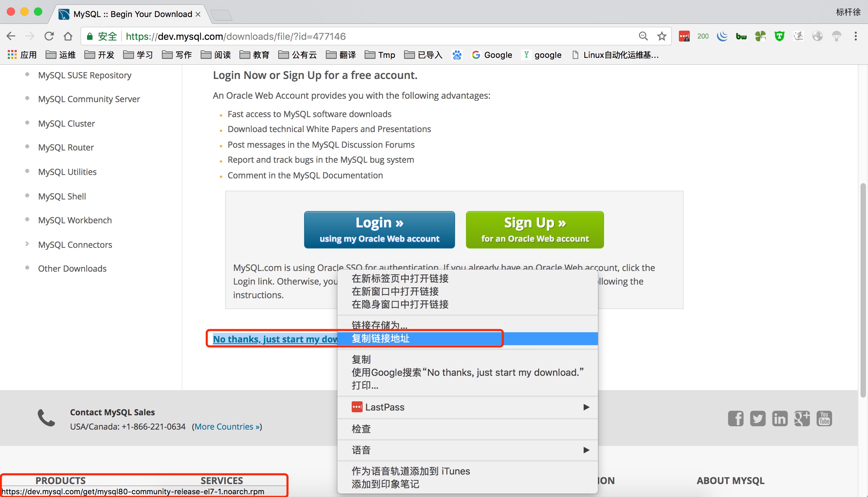Open MySQL LinkedIn icon
The height and width of the screenshot is (497, 868).
click(x=780, y=418)
